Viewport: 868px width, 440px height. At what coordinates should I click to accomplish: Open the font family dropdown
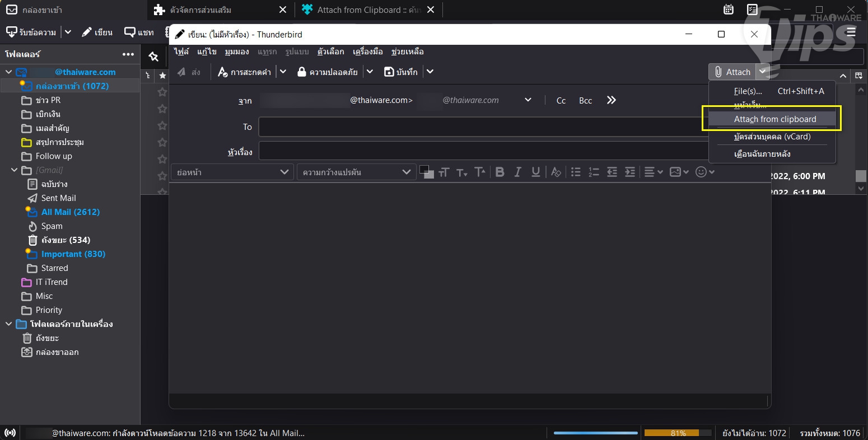(357, 172)
